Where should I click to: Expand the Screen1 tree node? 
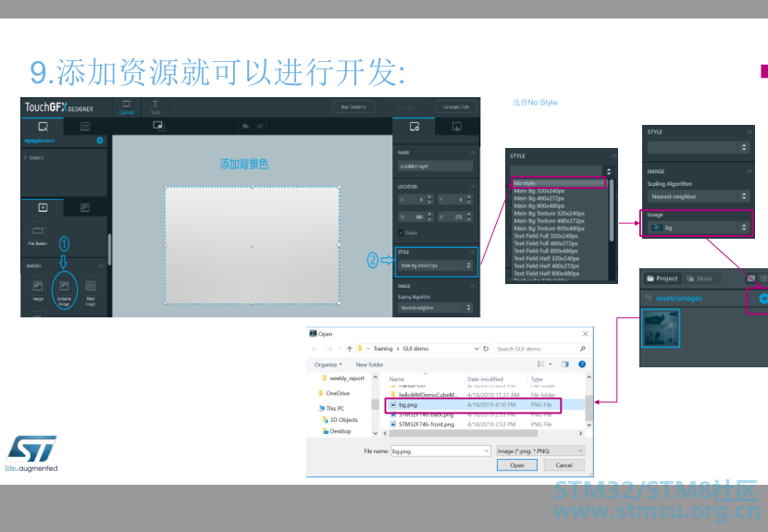pos(25,157)
